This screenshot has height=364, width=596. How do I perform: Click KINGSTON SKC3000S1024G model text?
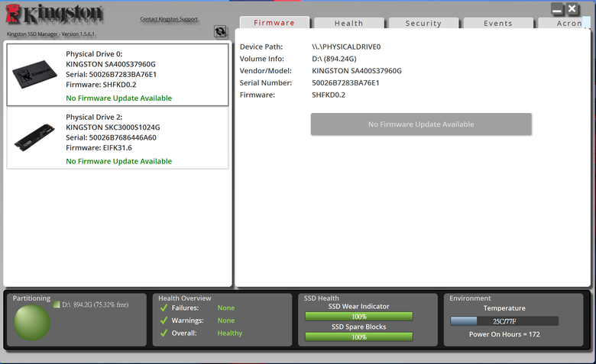(x=113, y=127)
